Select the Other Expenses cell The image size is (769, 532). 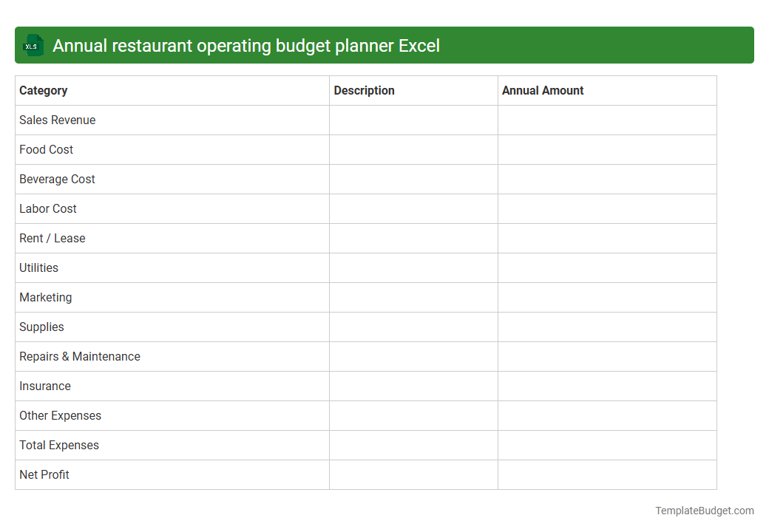(x=60, y=415)
